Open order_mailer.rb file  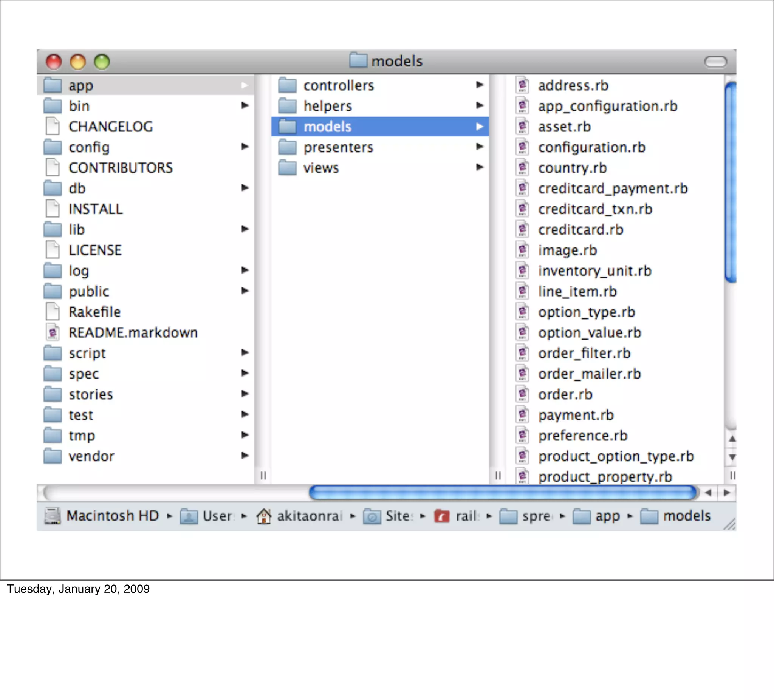click(589, 374)
